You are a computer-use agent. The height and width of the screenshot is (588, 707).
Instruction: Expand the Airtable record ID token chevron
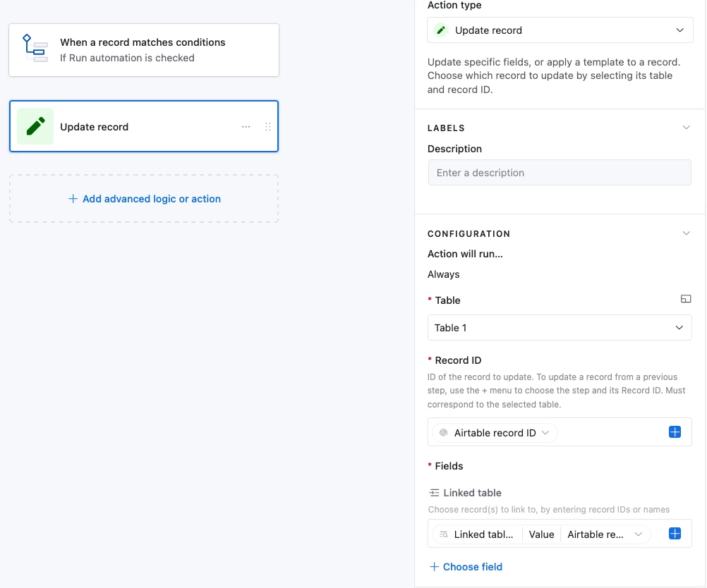(x=545, y=433)
